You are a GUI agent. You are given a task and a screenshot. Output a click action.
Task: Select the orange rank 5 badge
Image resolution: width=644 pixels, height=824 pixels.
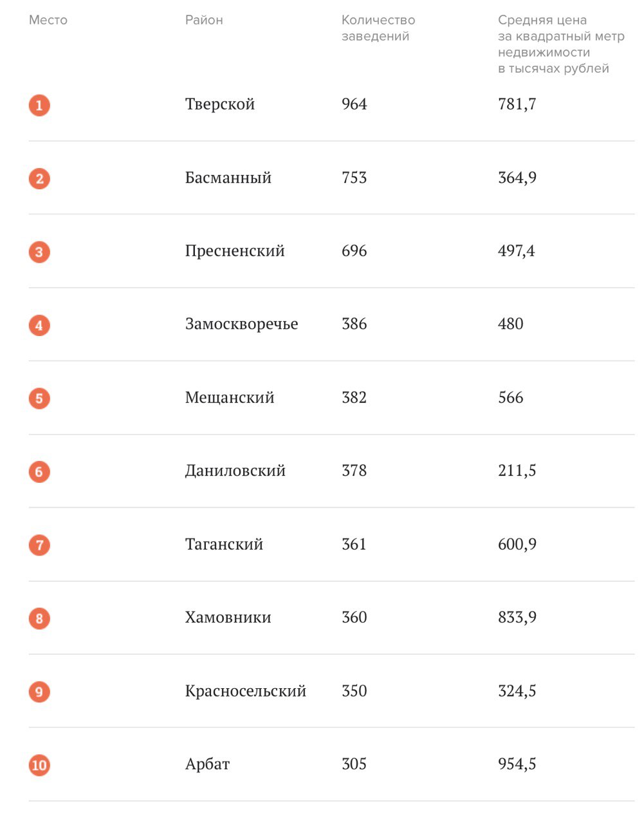[39, 398]
